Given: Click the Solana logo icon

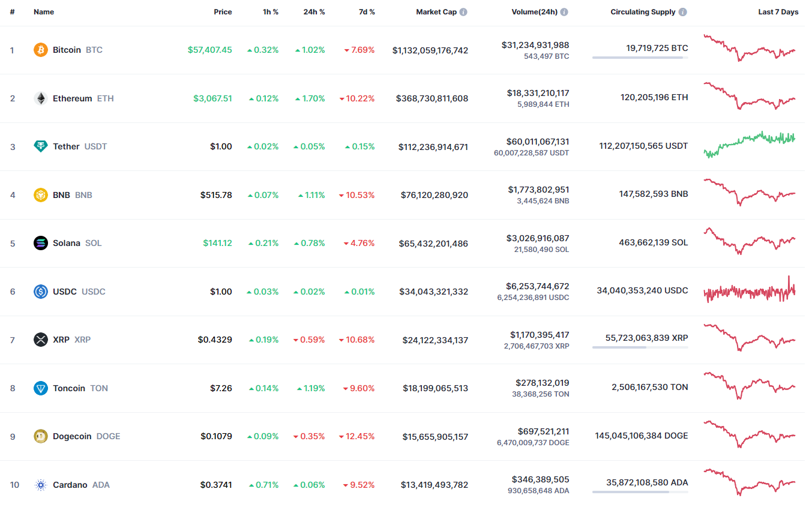Looking at the screenshot, I should tap(41, 243).
